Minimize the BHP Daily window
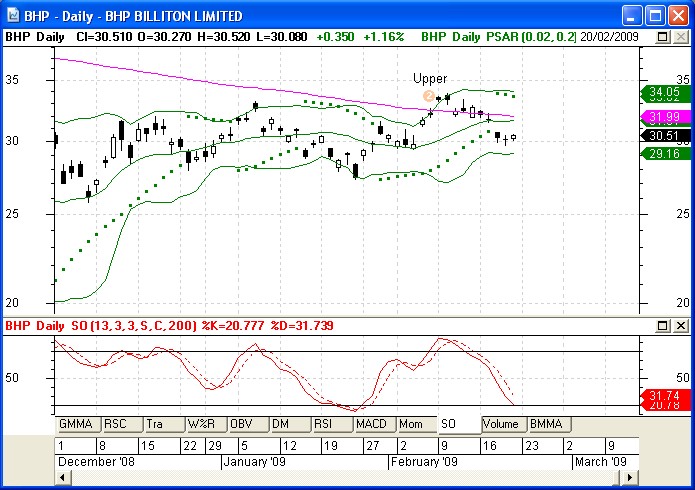The image size is (695, 490). 632,16
